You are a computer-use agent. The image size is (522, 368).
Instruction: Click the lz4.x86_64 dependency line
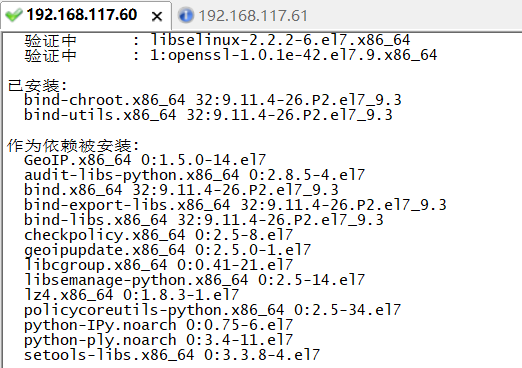(131, 295)
